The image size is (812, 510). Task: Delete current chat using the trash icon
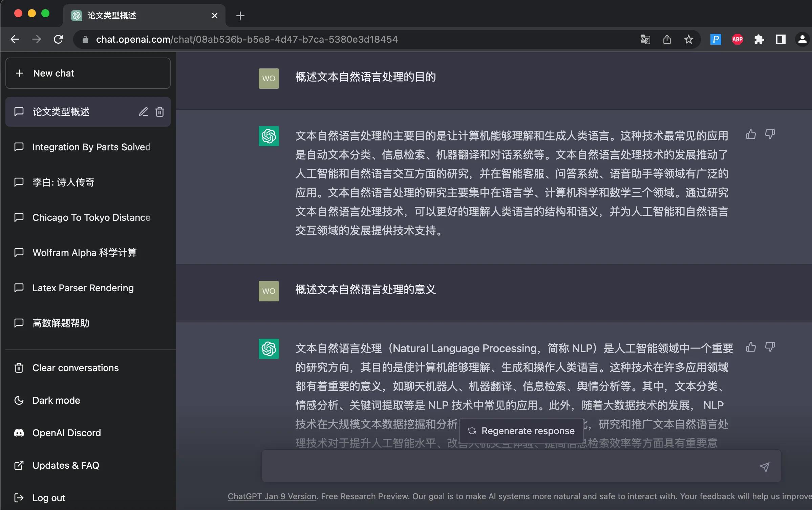click(159, 112)
